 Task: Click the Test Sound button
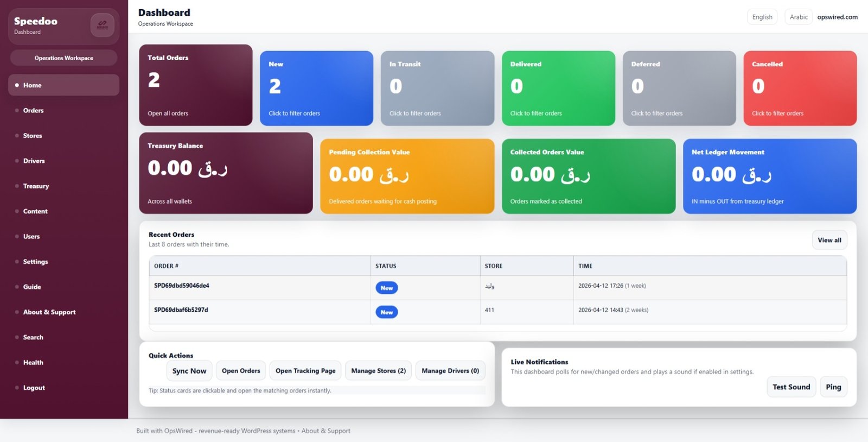(792, 387)
